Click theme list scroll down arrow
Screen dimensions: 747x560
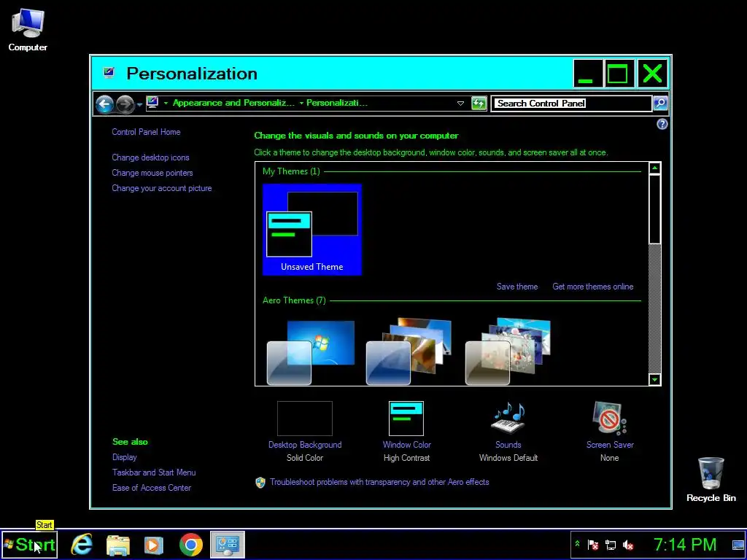[654, 379]
